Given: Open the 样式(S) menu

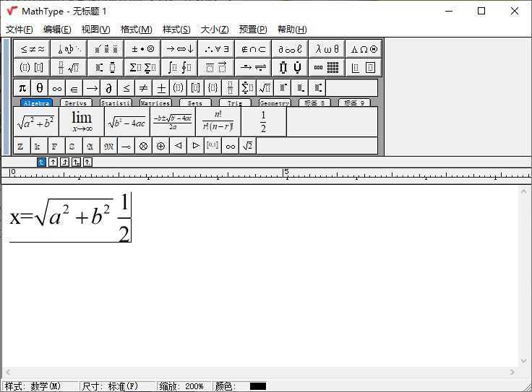Looking at the screenshot, I should pyautogui.click(x=176, y=30).
